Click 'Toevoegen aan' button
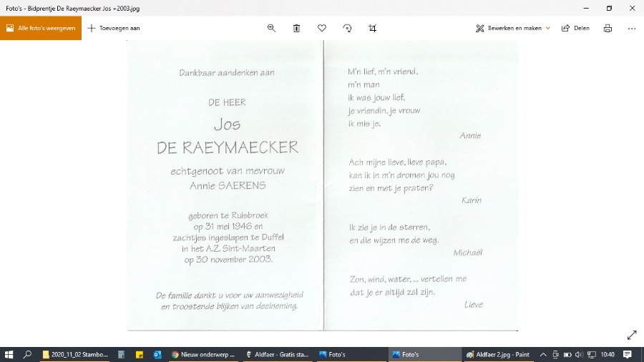Screen dimensions: 644x362 [114, 28]
